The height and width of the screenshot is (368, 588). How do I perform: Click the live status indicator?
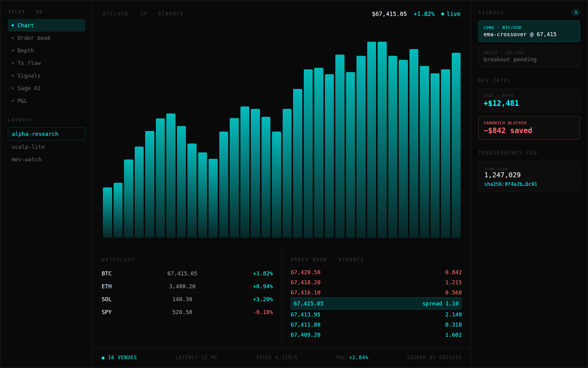[451, 14]
